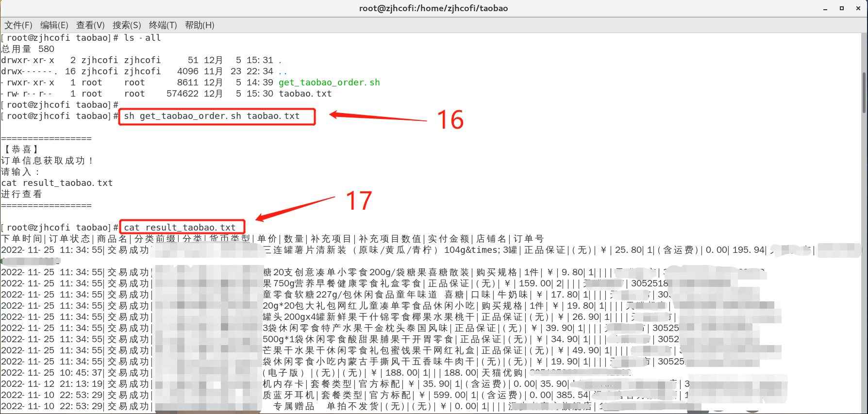Click the '进行查看' line
The width and height of the screenshot is (868, 414).
point(21,194)
